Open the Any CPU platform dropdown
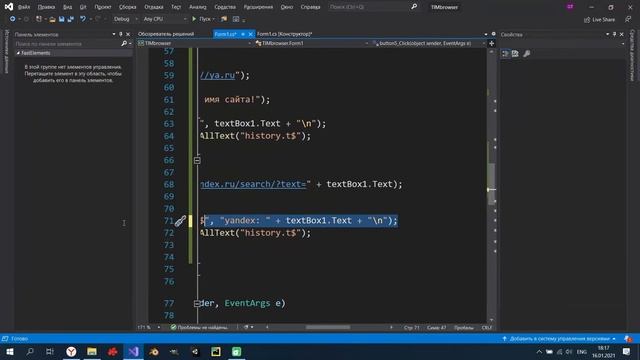Screen dimensions: 640x360 tap(164, 19)
